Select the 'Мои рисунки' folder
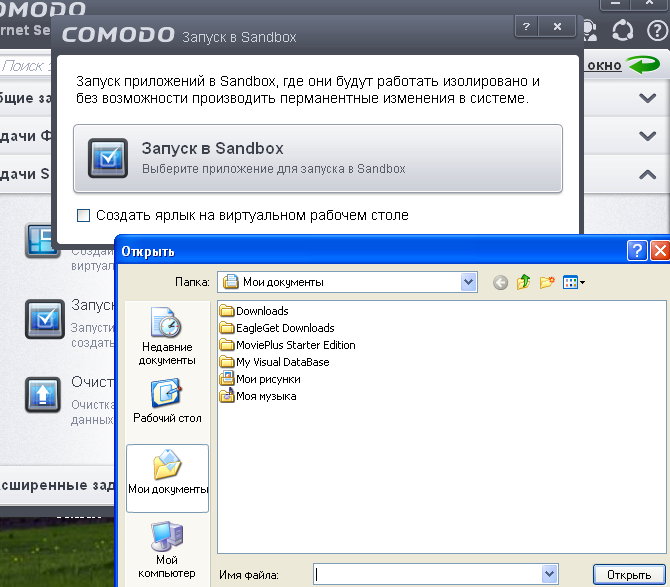Screen dimensions: 670x587 click(260, 379)
